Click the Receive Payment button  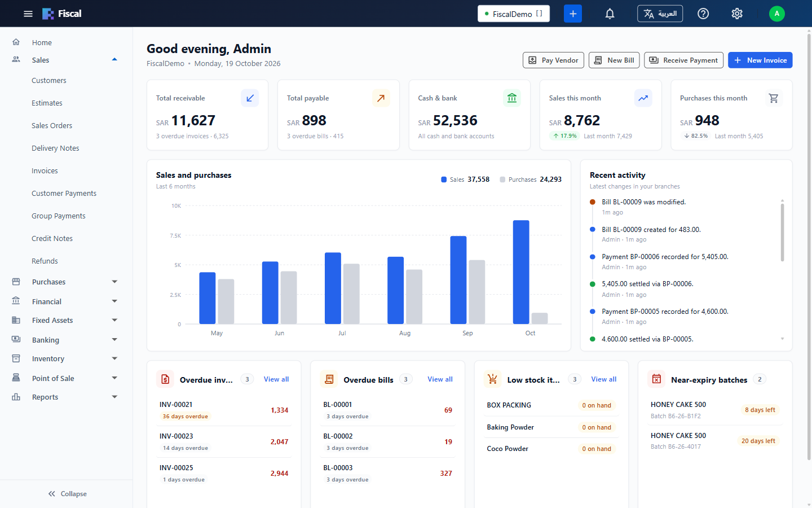click(683, 60)
